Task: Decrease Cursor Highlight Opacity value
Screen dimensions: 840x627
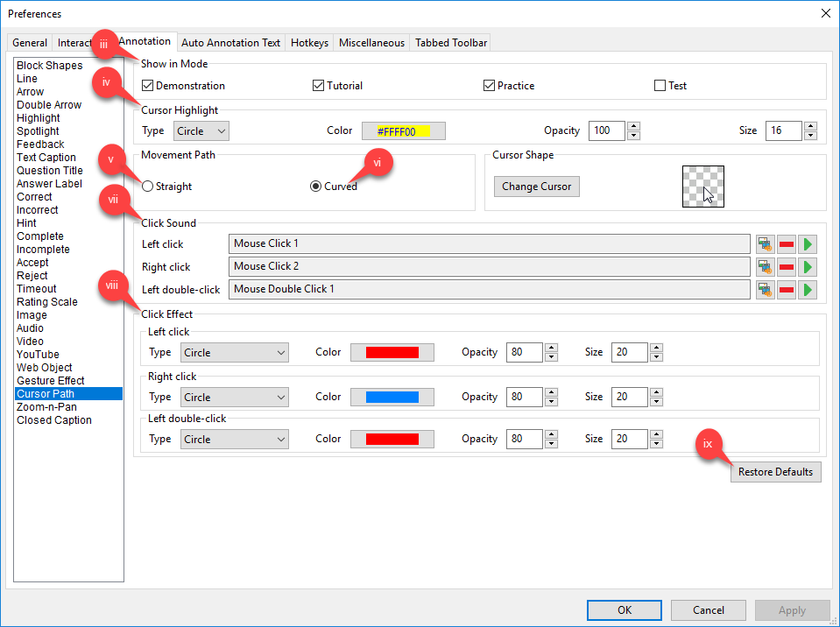Action: point(634,136)
